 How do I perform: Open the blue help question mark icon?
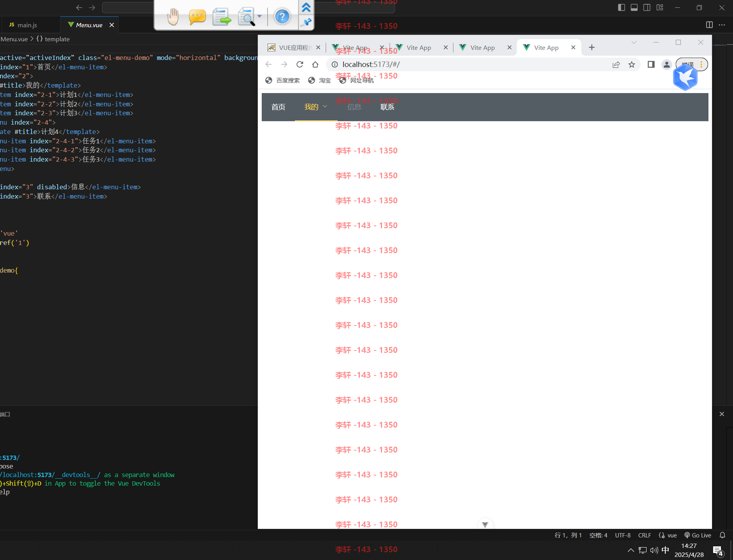tap(282, 17)
